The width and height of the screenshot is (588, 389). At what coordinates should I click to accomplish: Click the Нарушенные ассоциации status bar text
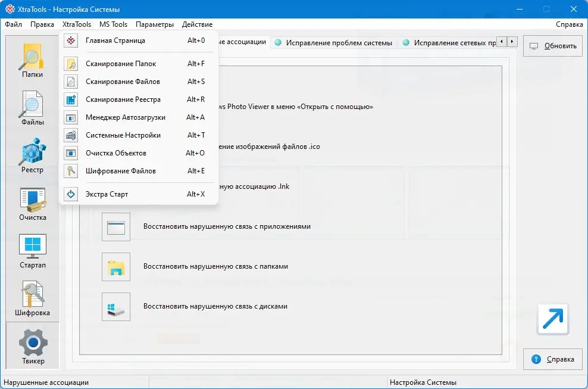46,382
